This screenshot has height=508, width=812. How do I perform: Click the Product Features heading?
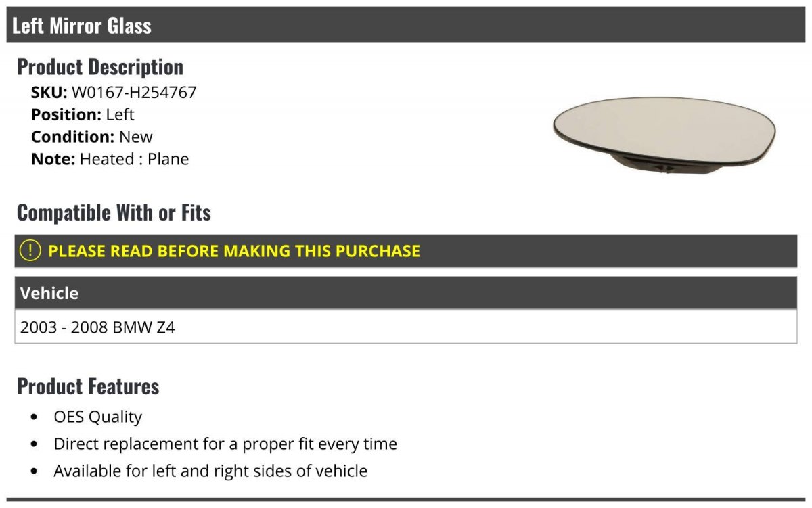coord(88,386)
